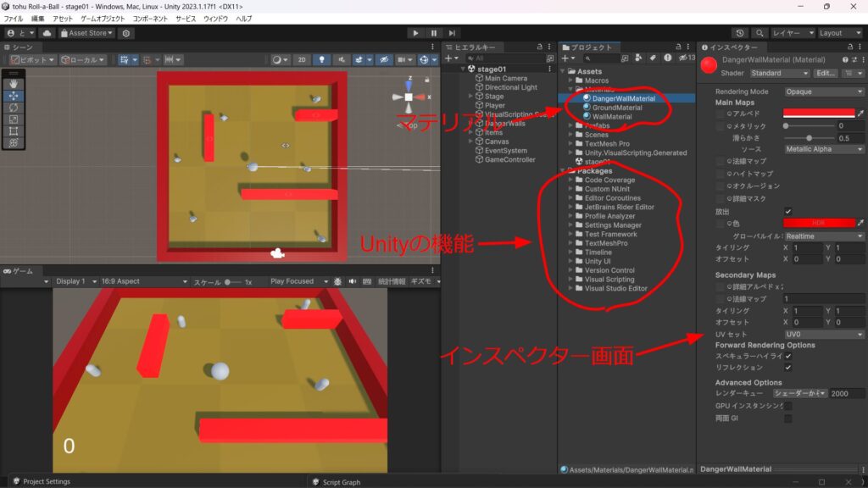Toggle スペキュラーハイライト checkbox
This screenshot has width=868, height=488.
tap(787, 357)
